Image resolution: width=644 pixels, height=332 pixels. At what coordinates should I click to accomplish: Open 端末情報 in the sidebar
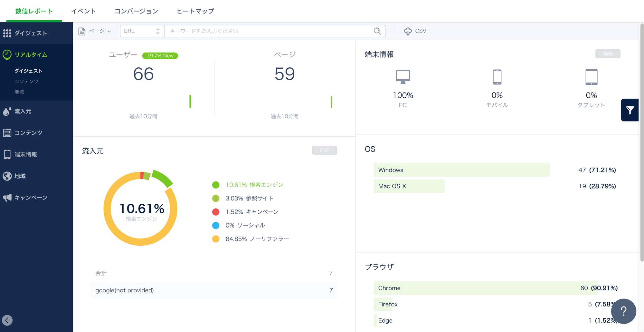pos(26,154)
